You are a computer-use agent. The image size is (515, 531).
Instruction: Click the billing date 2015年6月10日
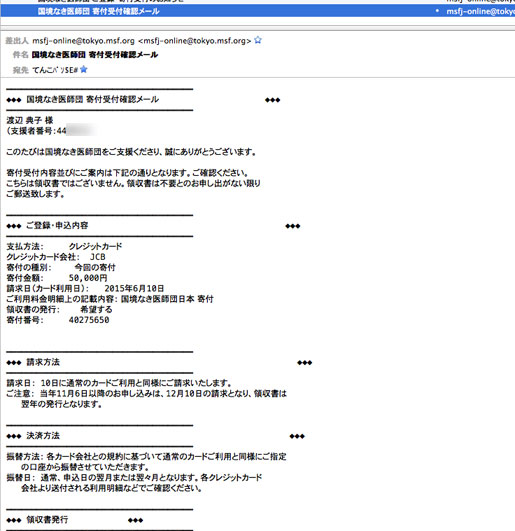pyautogui.click(x=134, y=289)
